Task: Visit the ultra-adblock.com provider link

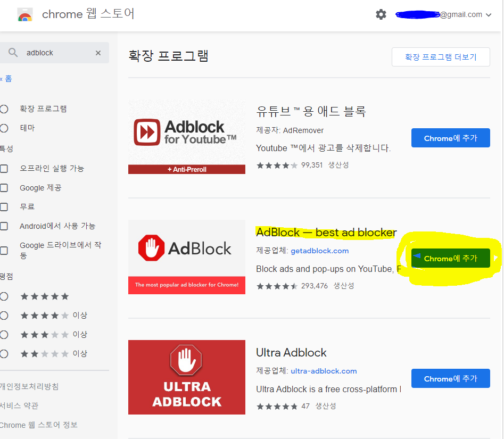Action: pos(324,371)
